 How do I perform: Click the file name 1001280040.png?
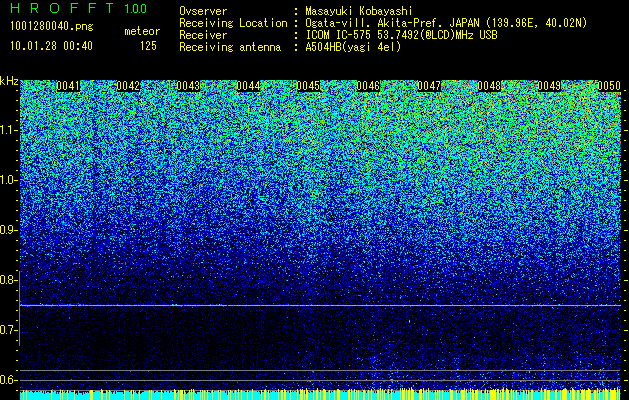(52, 27)
